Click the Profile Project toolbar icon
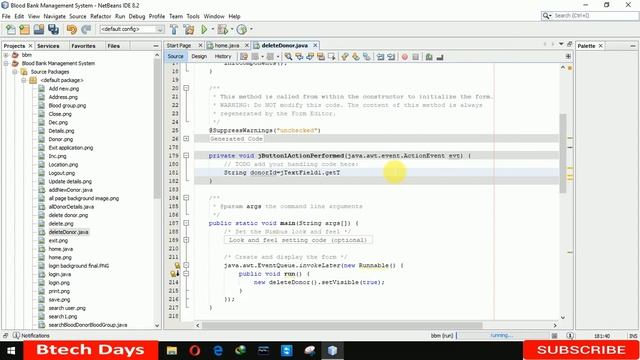The width and height of the screenshot is (640, 360). coord(242,29)
